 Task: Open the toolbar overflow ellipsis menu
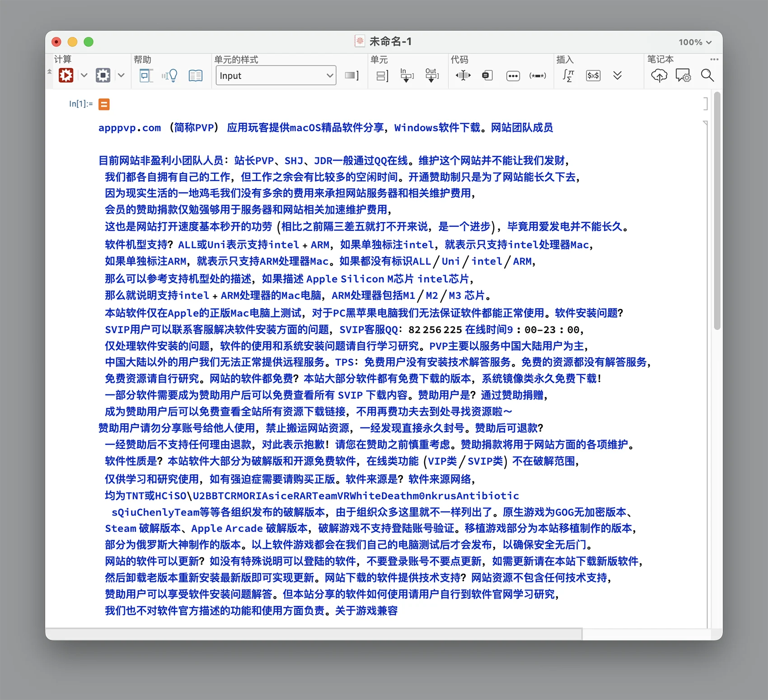(x=714, y=59)
